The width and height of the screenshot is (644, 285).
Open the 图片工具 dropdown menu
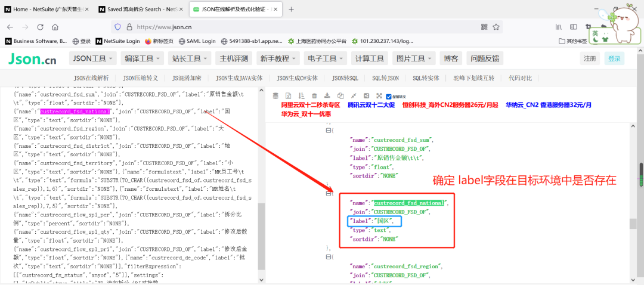tap(414, 58)
